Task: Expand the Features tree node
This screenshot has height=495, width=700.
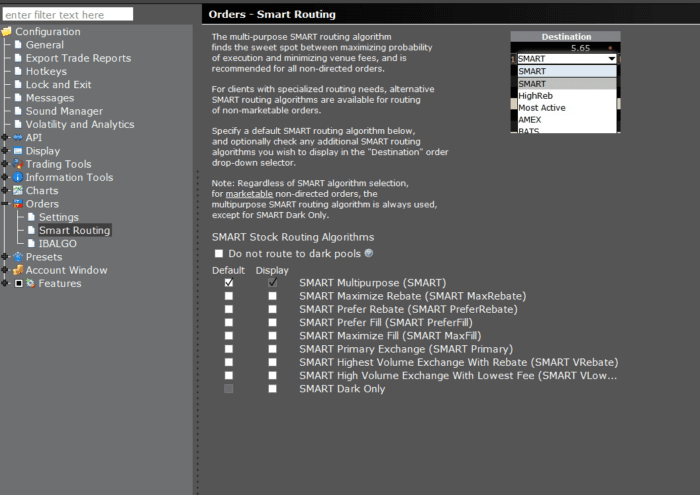Action: 5,284
